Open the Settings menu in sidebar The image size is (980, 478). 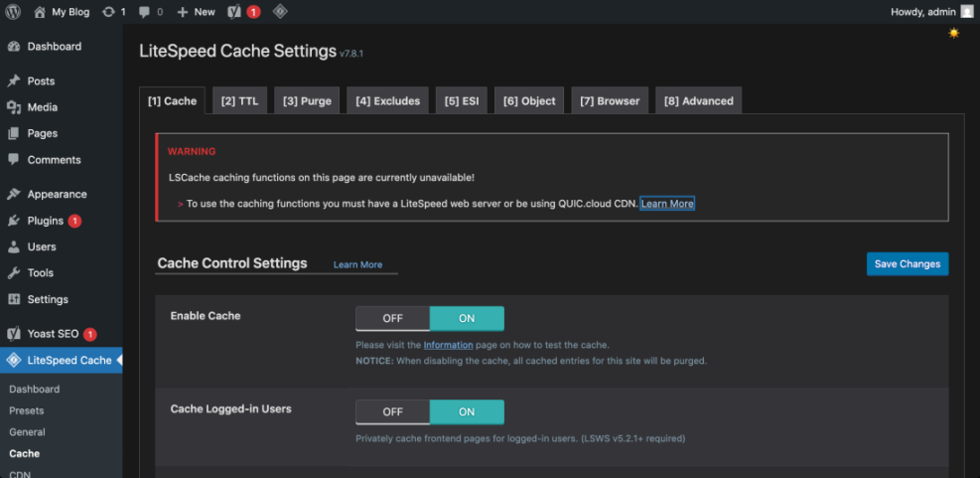coord(48,299)
